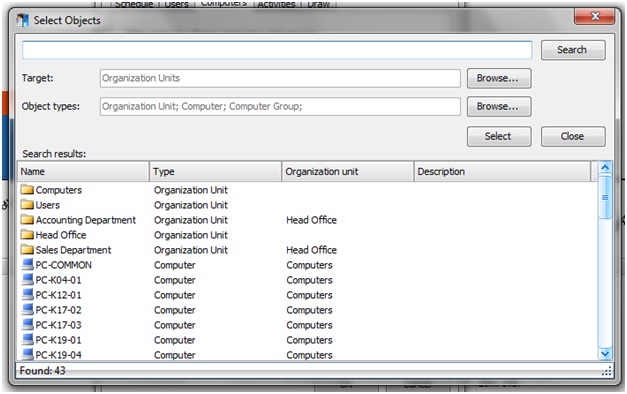Select the Users row name
The image size is (627, 394).
click(x=48, y=205)
